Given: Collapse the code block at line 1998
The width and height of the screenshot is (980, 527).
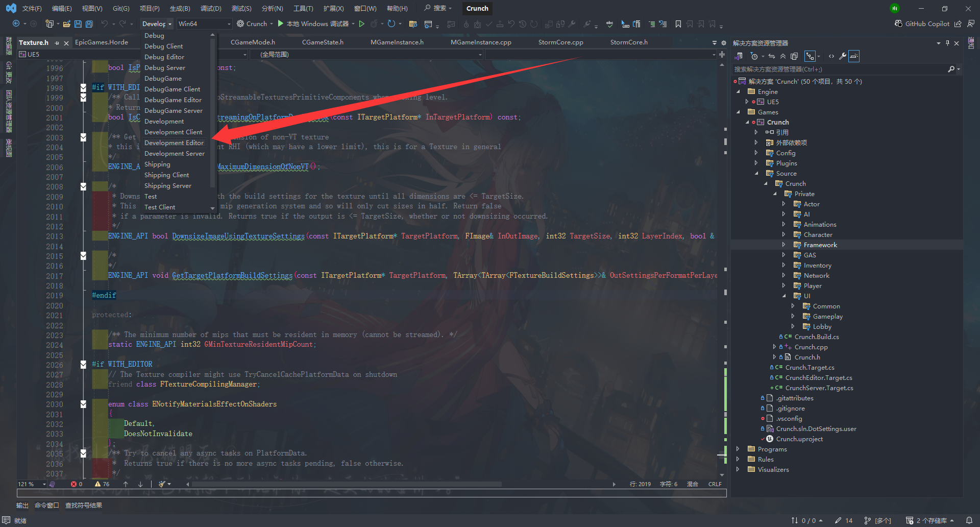Looking at the screenshot, I should (83, 88).
